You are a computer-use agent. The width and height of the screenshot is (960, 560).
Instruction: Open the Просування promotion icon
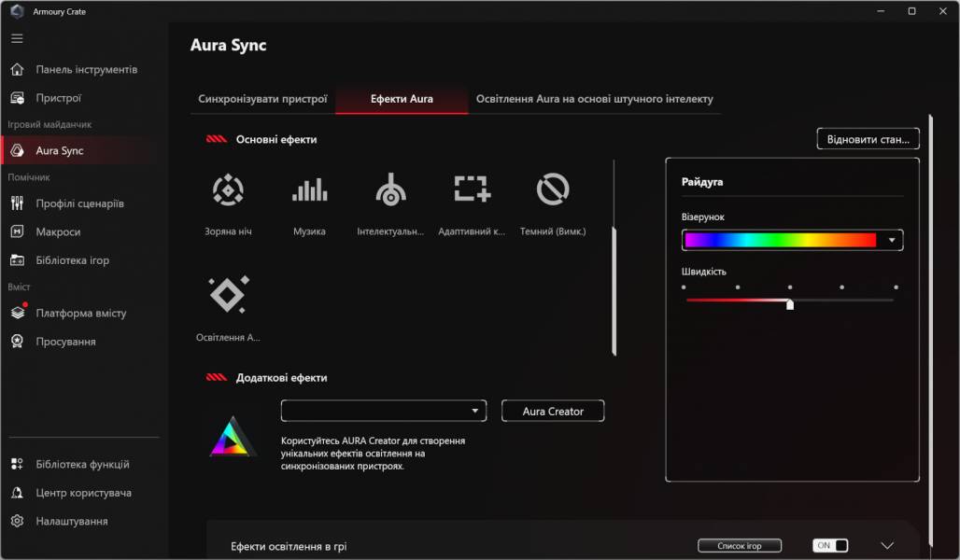17,341
